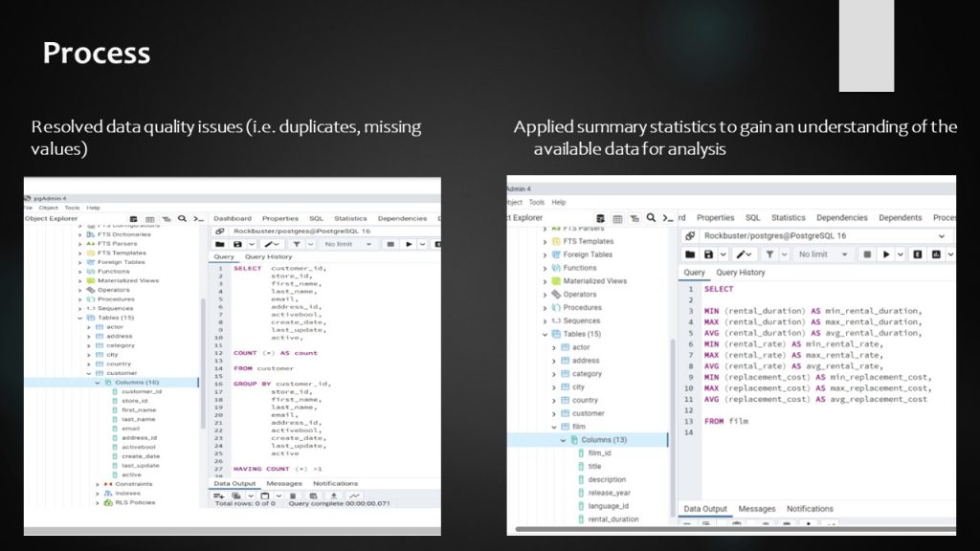Open PSQL terminal icon in left Object Explorer

[x=199, y=219]
